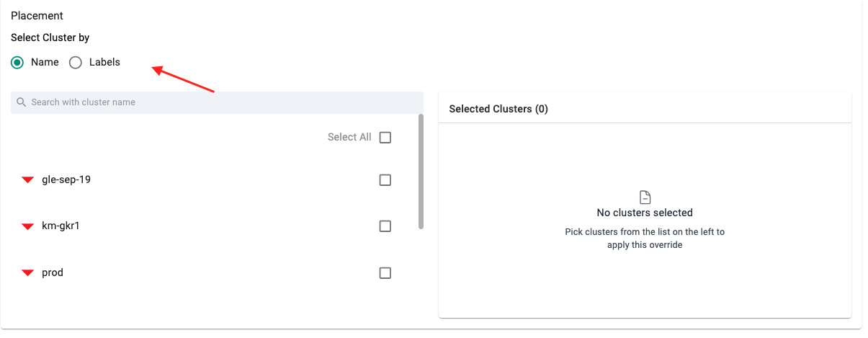This screenshot has height=338, width=868.
Task: Check the gle-sep-19 cluster checkbox
Action: coord(385,180)
